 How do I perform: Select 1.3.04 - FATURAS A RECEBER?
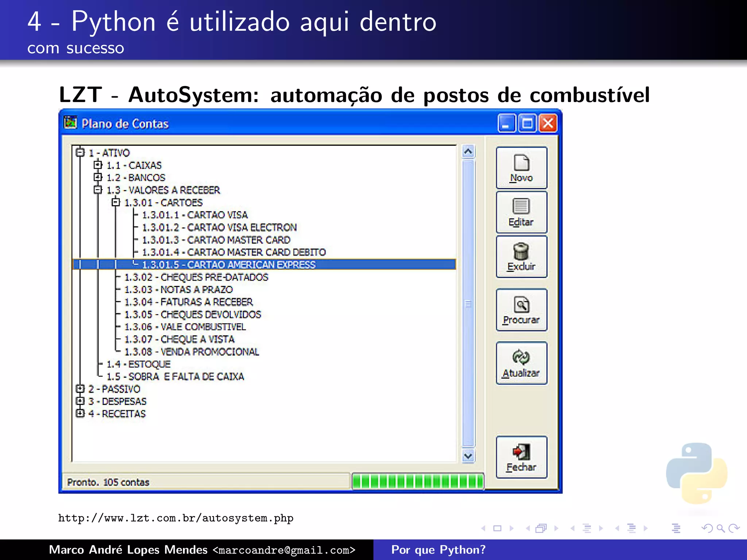coord(189,302)
